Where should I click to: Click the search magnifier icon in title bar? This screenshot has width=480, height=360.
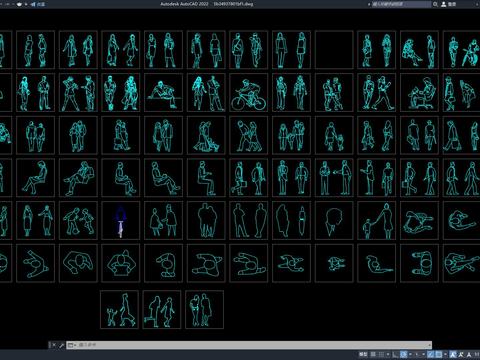pos(435,4)
